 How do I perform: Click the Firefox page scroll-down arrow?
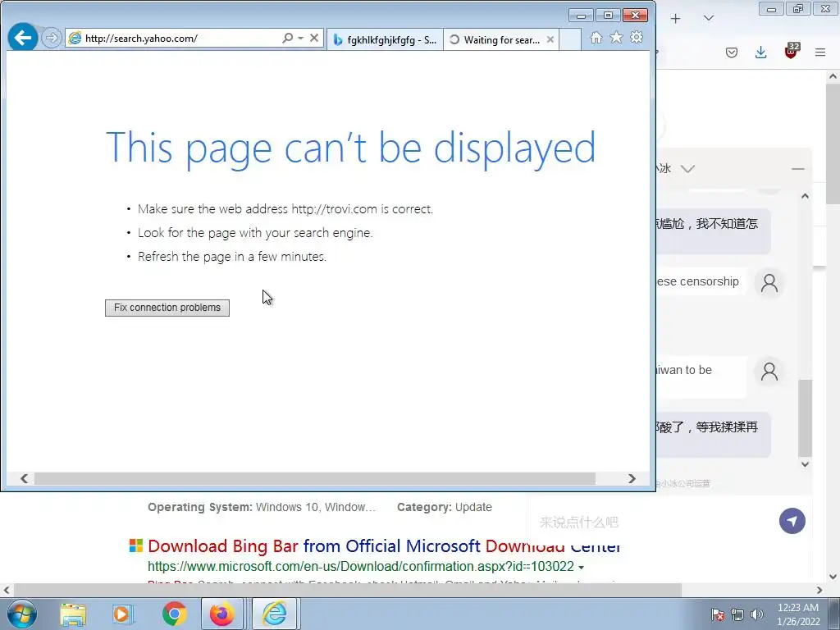pyautogui.click(x=833, y=577)
